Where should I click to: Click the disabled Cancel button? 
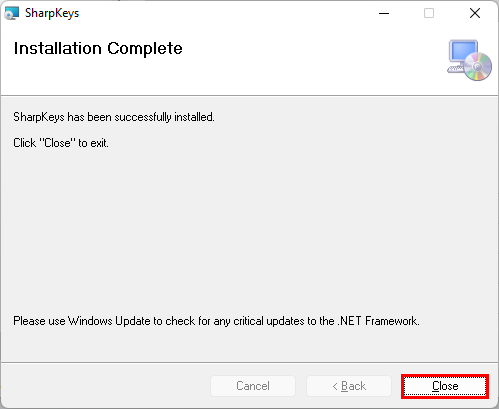[253, 386]
